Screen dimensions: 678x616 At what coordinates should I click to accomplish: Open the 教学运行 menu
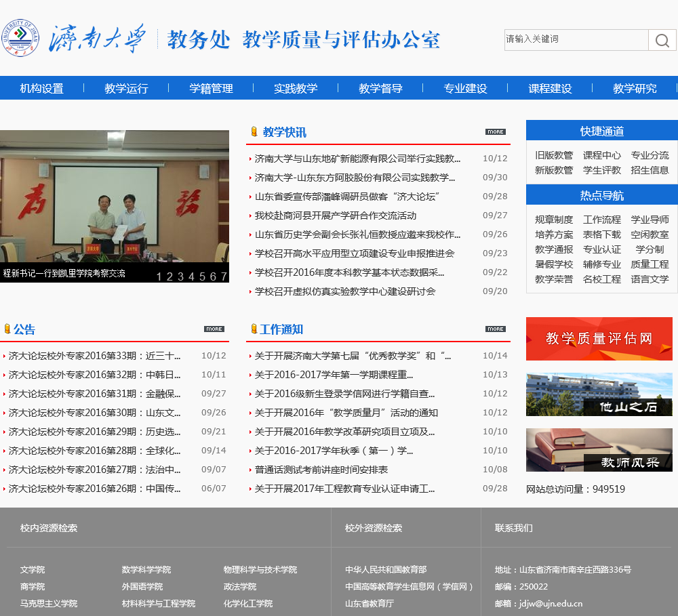(x=126, y=88)
